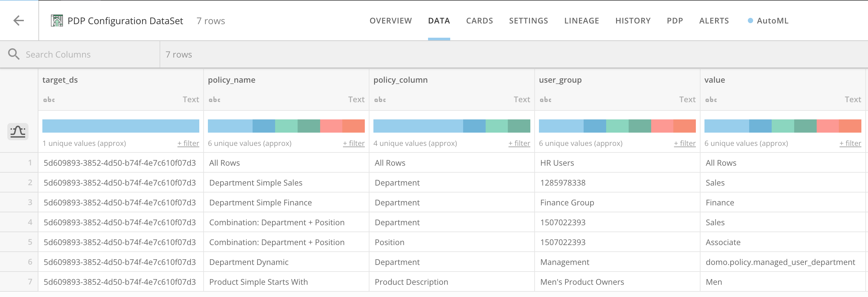Switch to the LINEAGE tab
Screen dimensions: 868x297
(x=581, y=21)
